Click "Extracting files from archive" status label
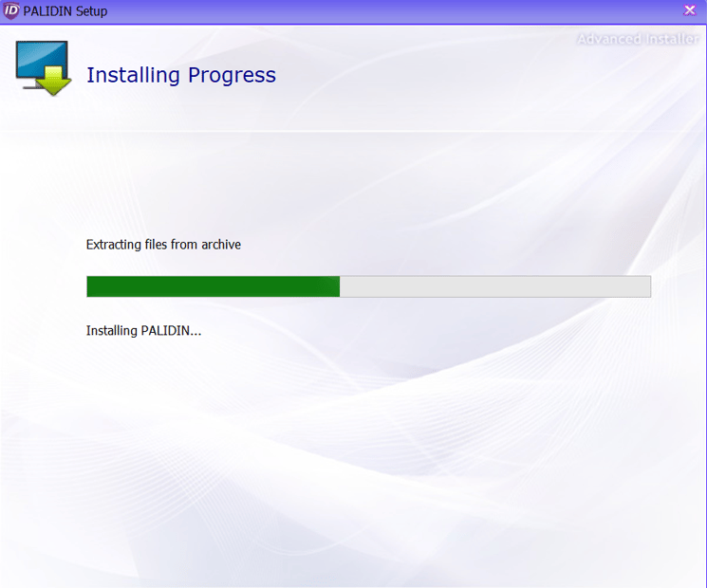This screenshot has height=588, width=707. click(163, 245)
